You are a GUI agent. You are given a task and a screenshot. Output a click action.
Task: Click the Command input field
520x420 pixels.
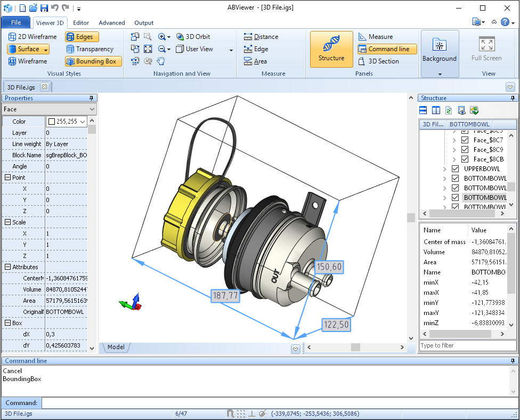277,403
